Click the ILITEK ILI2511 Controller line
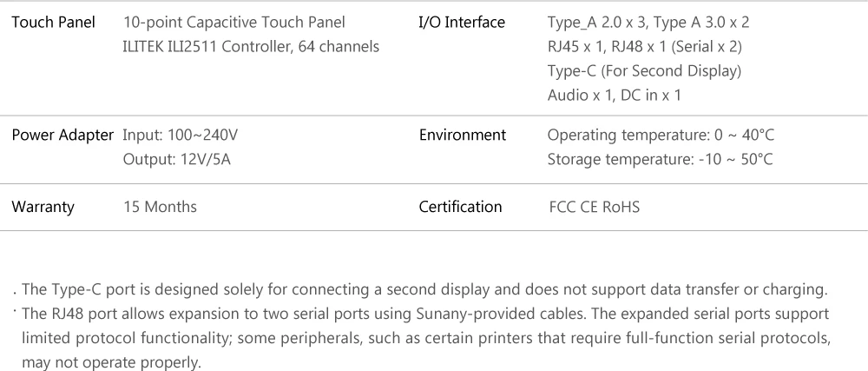Viewport: 868px width, 371px height. (251, 47)
